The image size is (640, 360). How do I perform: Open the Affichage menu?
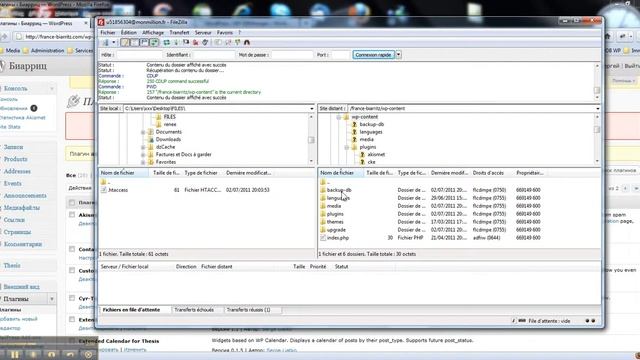pos(153,33)
